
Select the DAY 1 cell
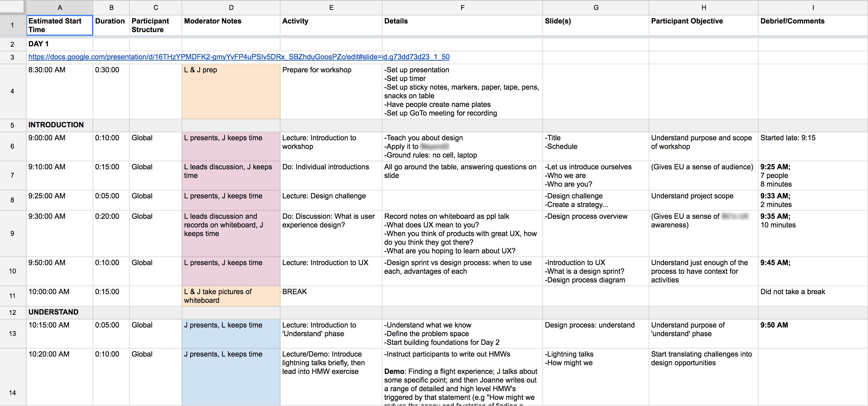[x=60, y=44]
